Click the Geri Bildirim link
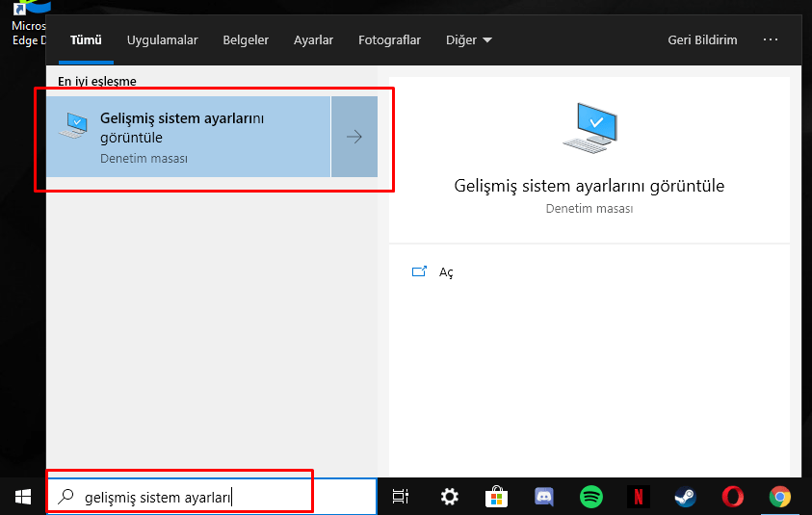 coord(702,39)
